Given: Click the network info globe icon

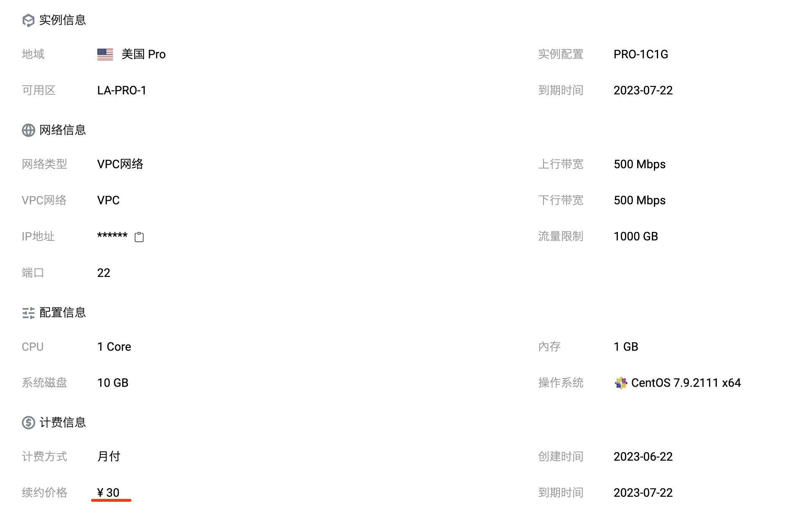Looking at the screenshot, I should [28, 130].
